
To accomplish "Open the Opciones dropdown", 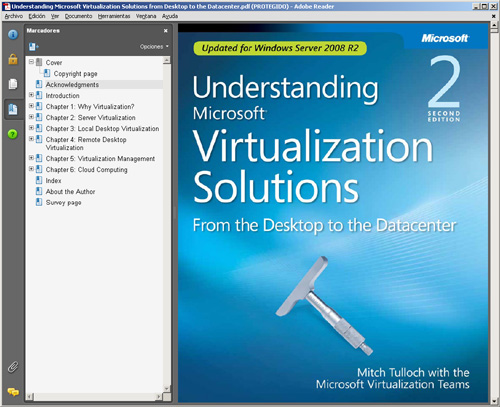I will point(154,47).
